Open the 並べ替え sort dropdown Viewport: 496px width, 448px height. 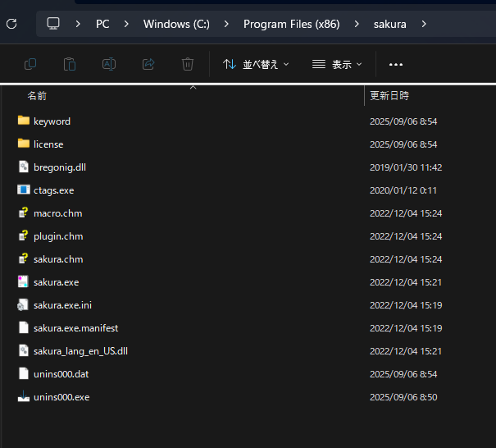point(257,64)
